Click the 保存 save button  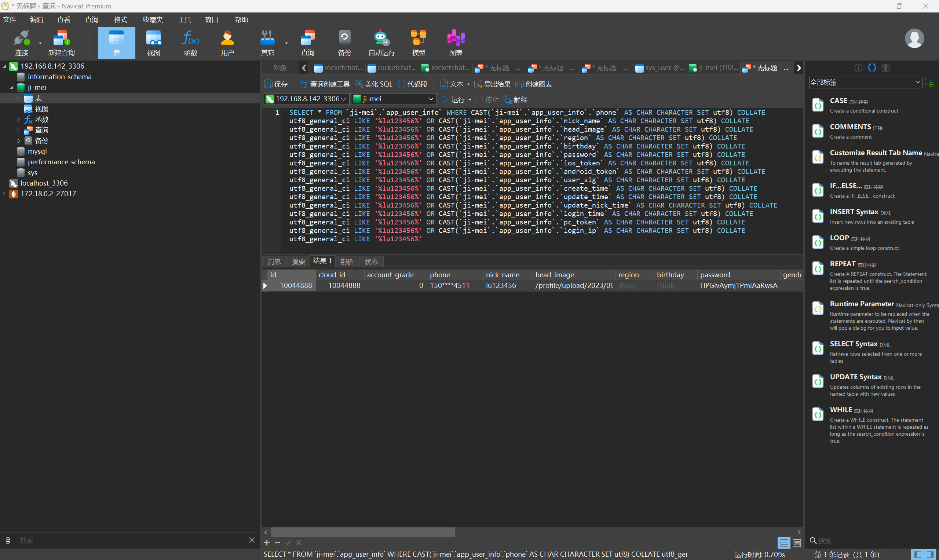(x=276, y=84)
